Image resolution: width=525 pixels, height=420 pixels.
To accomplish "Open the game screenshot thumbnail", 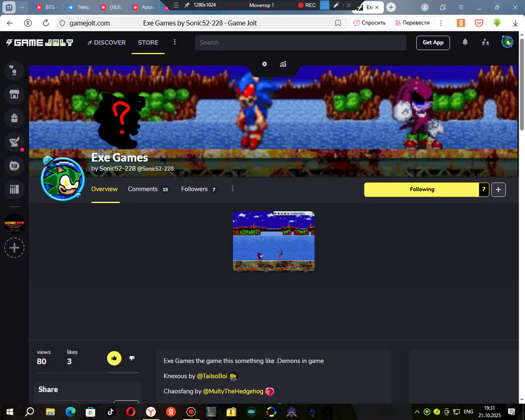I will pos(274,241).
